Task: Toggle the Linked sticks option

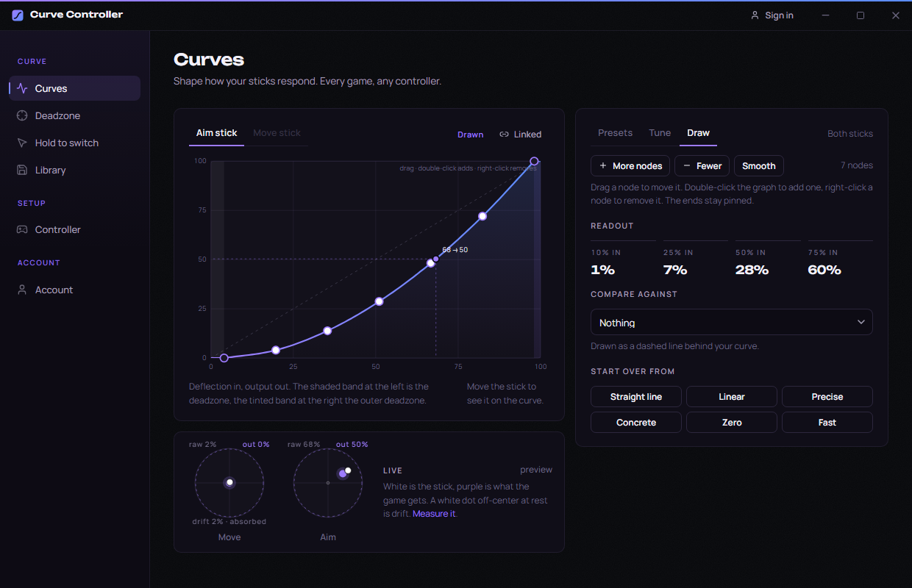Action: pyautogui.click(x=520, y=135)
